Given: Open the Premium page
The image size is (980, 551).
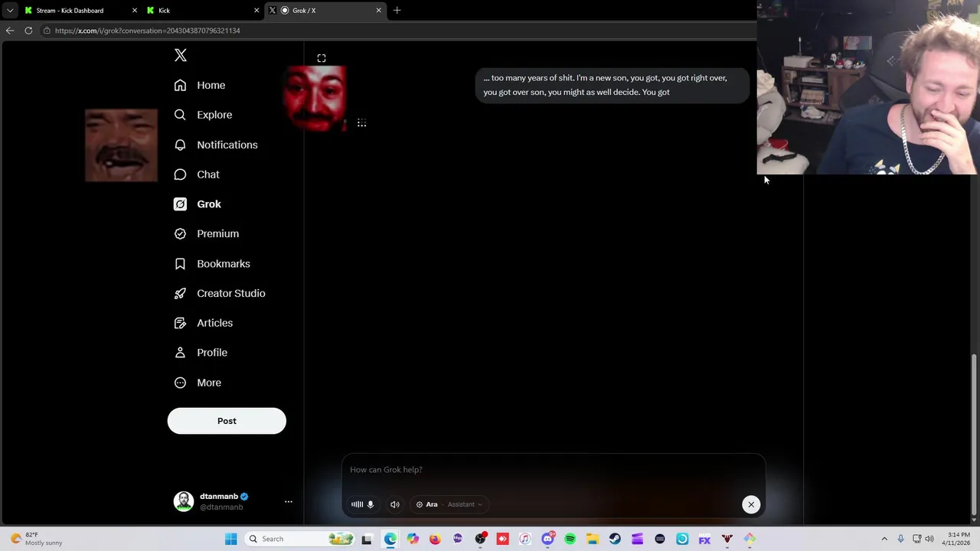Looking at the screenshot, I should coord(207,233).
